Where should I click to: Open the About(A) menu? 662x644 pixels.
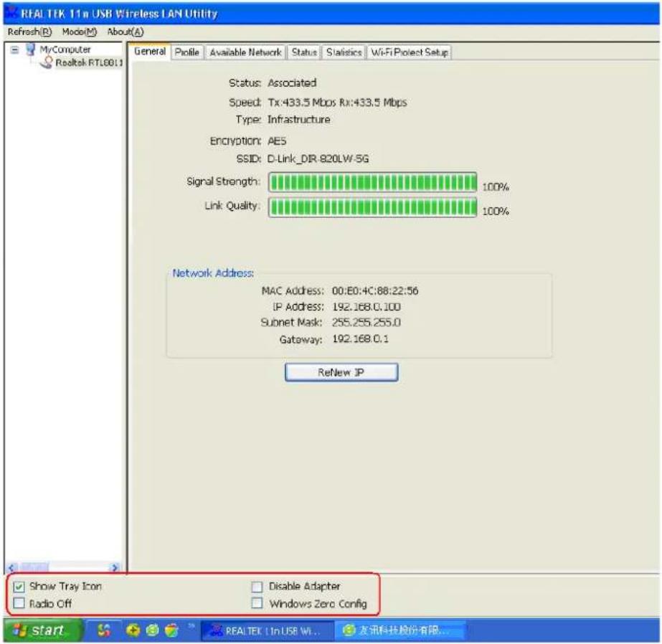pyautogui.click(x=126, y=32)
